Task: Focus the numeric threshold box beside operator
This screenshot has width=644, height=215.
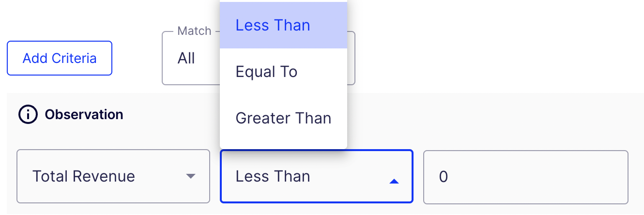Action: click(526, 177)
